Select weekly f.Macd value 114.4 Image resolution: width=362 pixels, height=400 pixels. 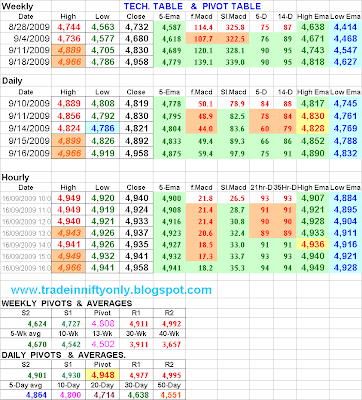tap(203, 28)
